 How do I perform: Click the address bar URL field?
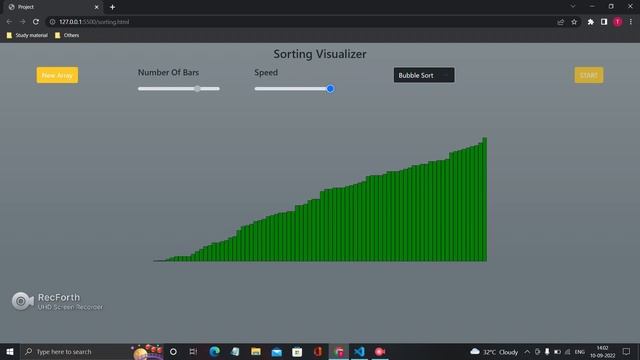pos(302,22)
